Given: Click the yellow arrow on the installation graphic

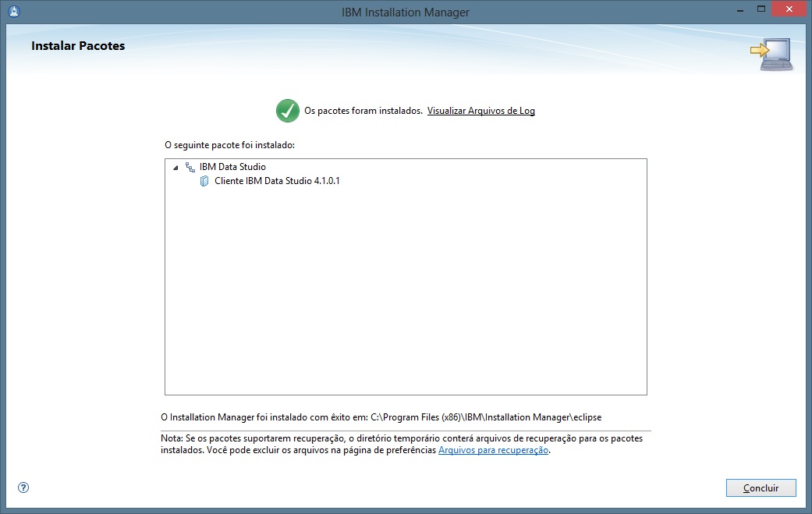Looking at the screenshot, I should tap(759, 49).
